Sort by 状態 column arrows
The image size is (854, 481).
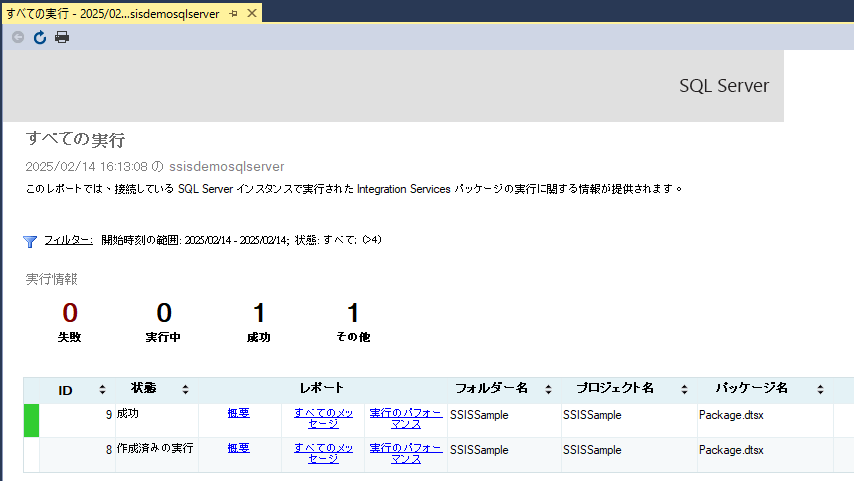click(x=185, y=389)
